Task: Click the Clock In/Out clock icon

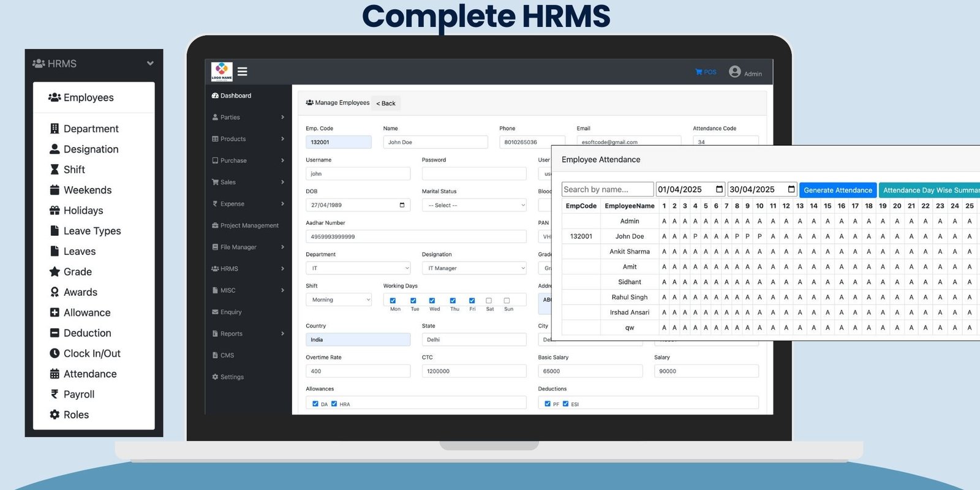Action: point(55,353)
